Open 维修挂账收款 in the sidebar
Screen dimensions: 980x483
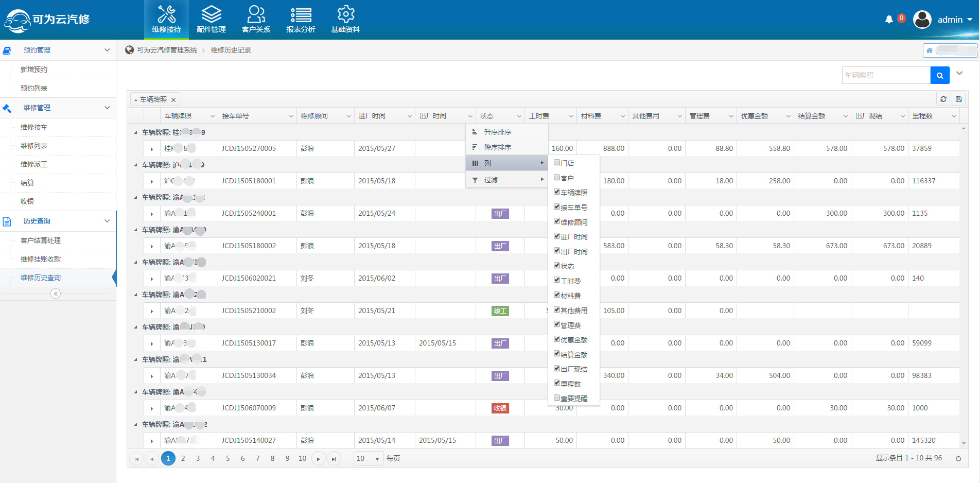[x=41, y=259]
